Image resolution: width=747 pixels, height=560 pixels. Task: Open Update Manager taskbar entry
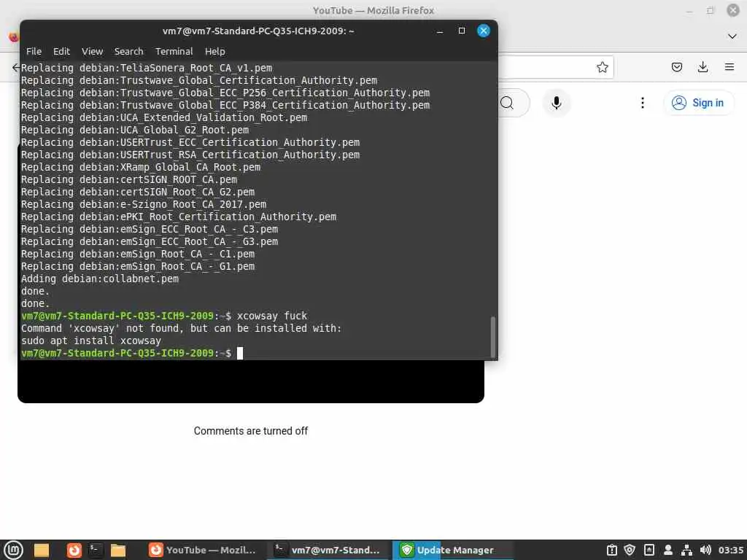(452, 550)
